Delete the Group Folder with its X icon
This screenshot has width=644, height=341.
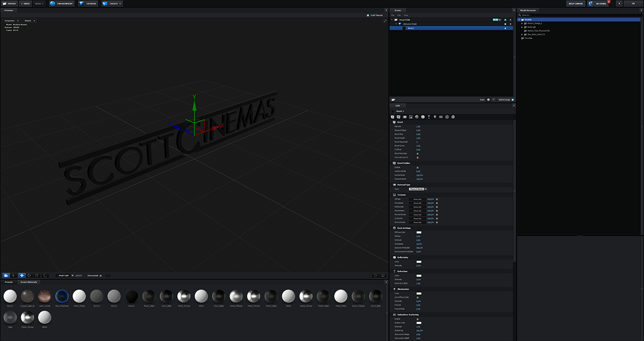click(x=511, y=20)
